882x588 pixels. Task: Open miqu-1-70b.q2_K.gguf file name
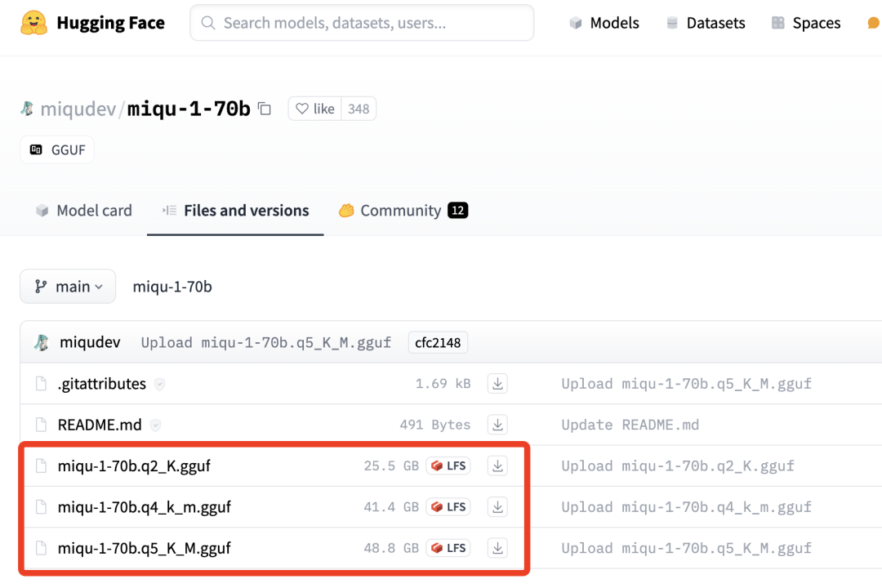(134, 465)
